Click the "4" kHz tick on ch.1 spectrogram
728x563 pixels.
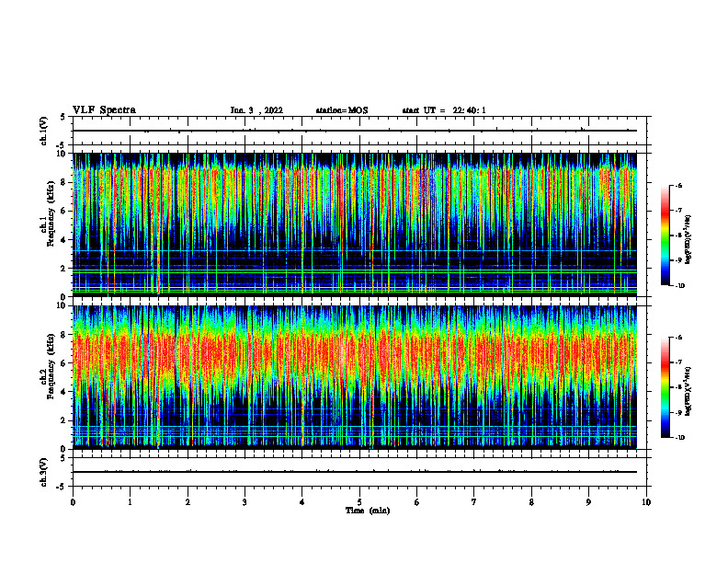pyautogui.click(x=64, y=240)
